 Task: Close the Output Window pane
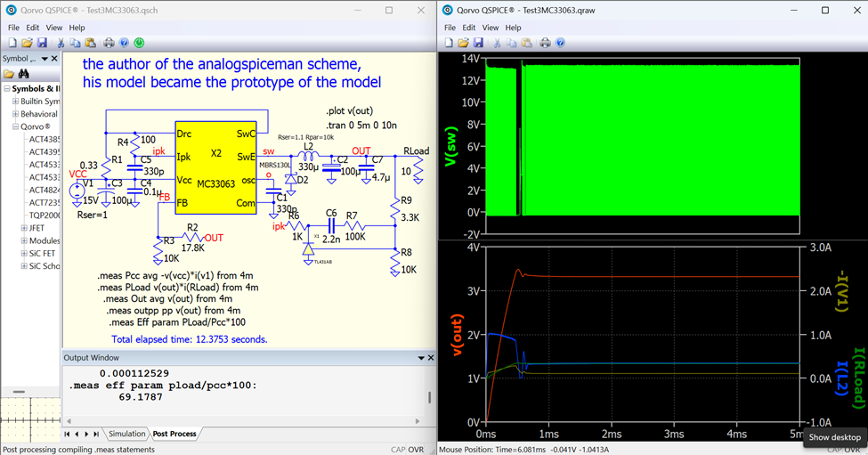pos(431,358)
